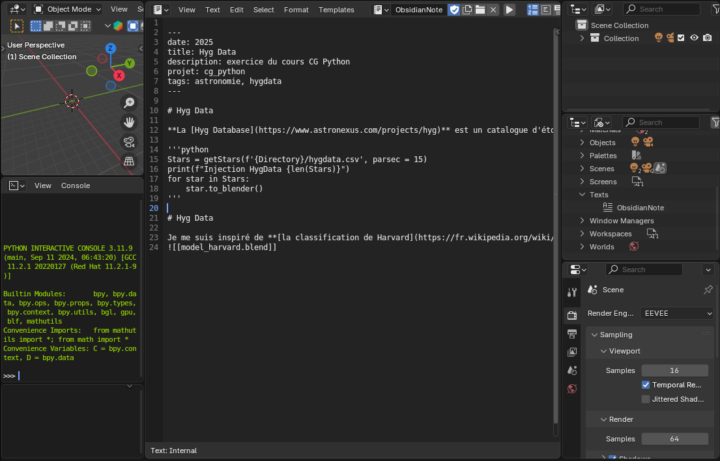
Task: Set selection mode to new selection
Action: coord(35,26)
